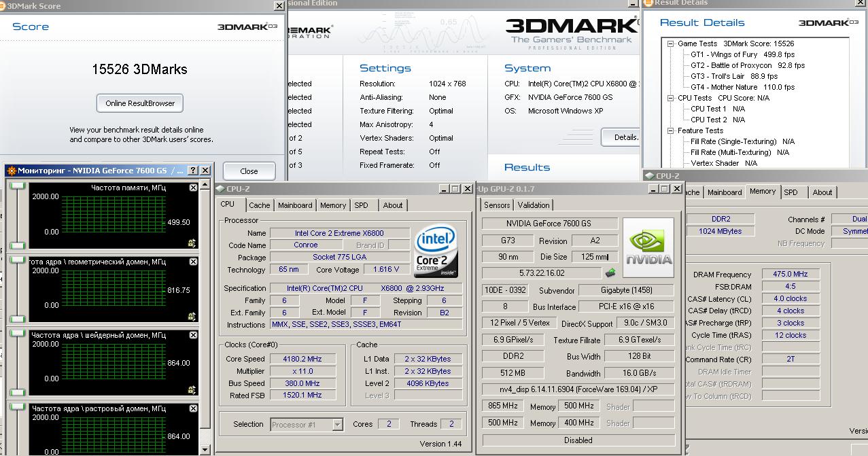Click the Online ResultBrowser button
The width and height of the screenshot is (868, 456).
click(x=140, y=103)
